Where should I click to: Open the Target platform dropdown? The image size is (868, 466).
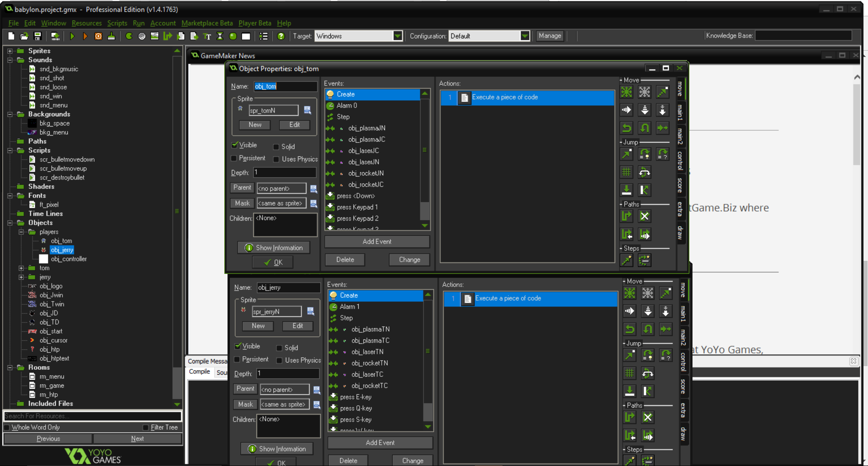pyautogui.click(x=398, y=36)
